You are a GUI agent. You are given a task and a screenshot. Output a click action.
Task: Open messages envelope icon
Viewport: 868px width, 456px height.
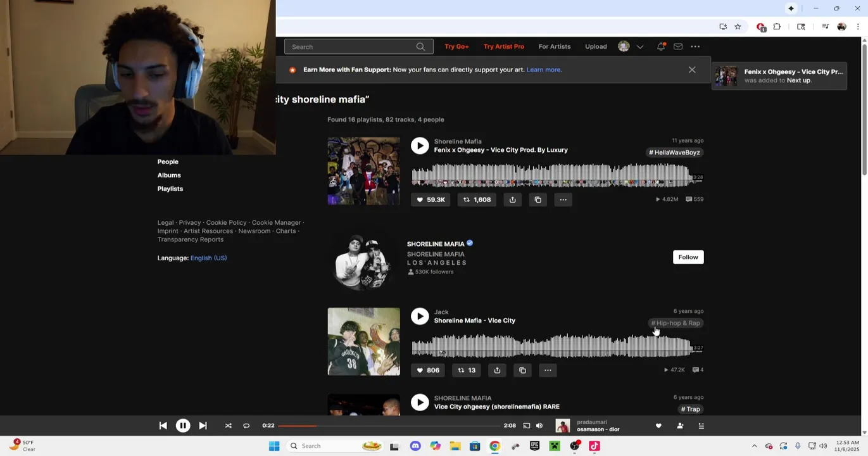click(678, 46)
